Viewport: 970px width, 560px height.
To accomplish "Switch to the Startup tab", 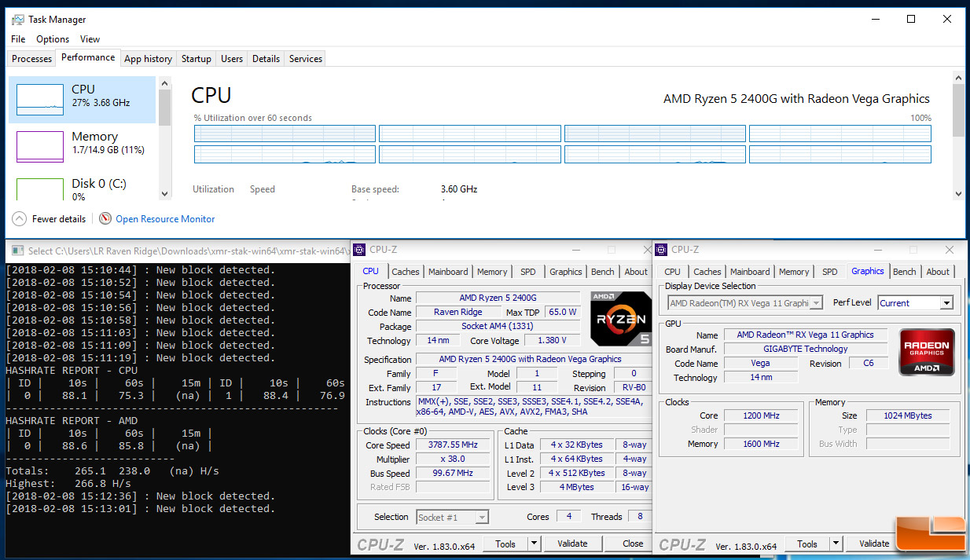I will coord(197,59).
